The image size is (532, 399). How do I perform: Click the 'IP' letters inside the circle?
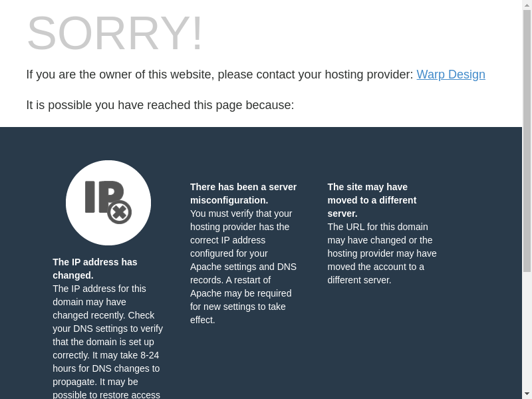104,197
